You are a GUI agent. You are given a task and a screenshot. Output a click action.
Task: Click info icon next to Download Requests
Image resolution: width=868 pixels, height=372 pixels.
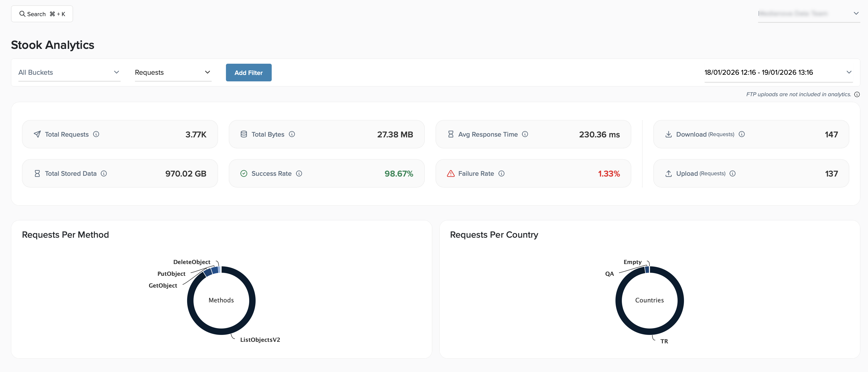[x=741, y=134]
